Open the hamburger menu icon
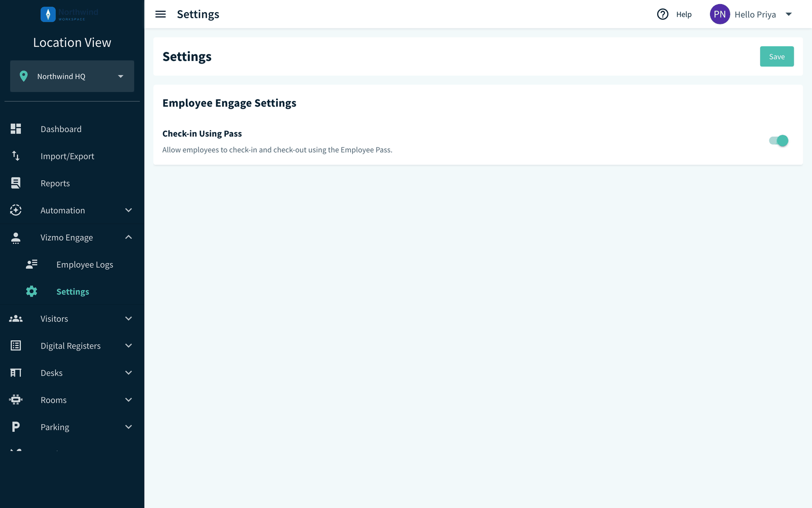This screenshot has height=508, width=812. (x=160, y=14)
